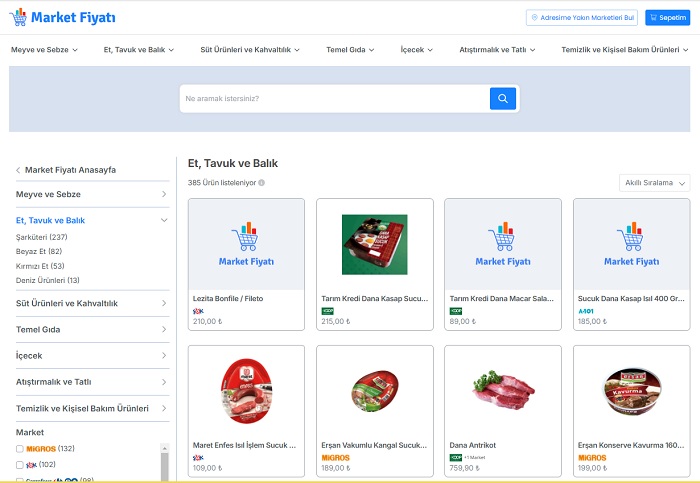The height and width of the screenshot is (483, 700).
Task: Click the Ne aramak istersiniz search field
Action: tap(335, 99)
